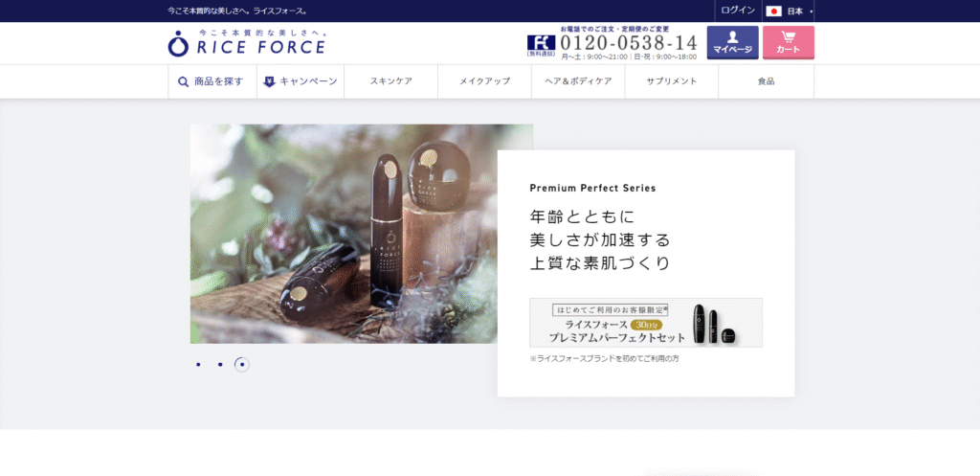
Task: Open the キャンペーン menu
Action: 301,81
